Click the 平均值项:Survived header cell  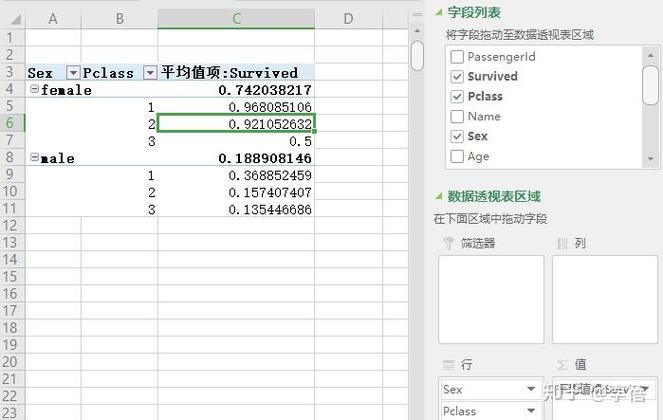(x=236, y=72)
